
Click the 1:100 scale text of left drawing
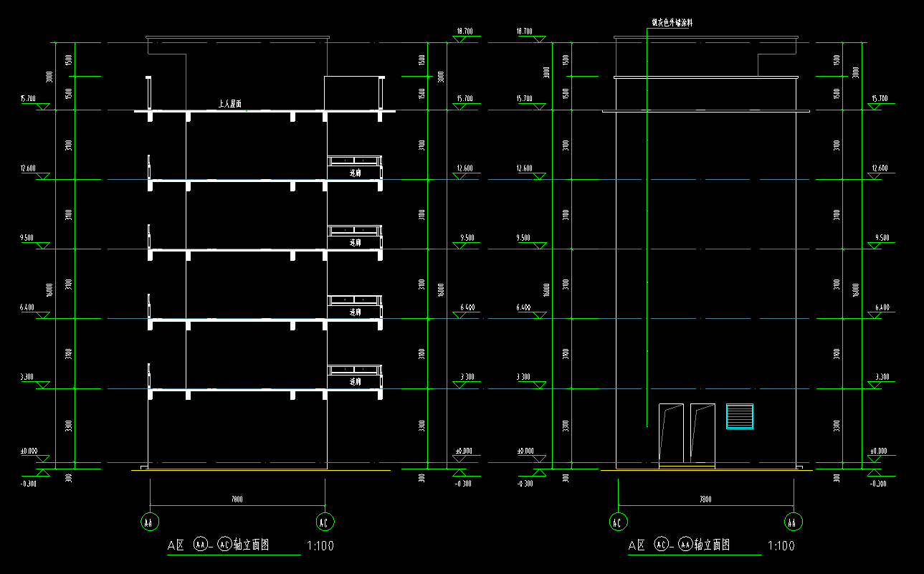point(320,545)
